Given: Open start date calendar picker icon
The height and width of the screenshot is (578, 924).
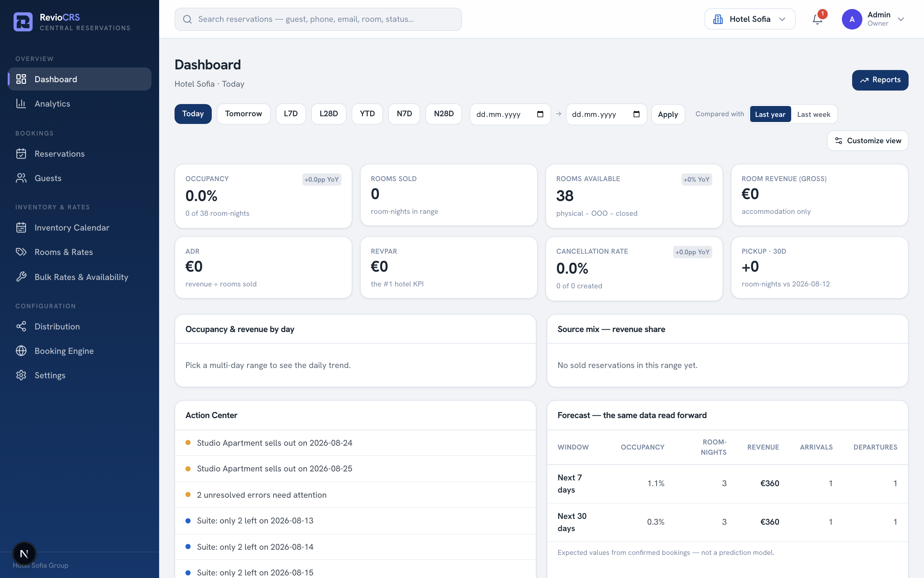Looking at the screenshot, I should coord(540,114).
